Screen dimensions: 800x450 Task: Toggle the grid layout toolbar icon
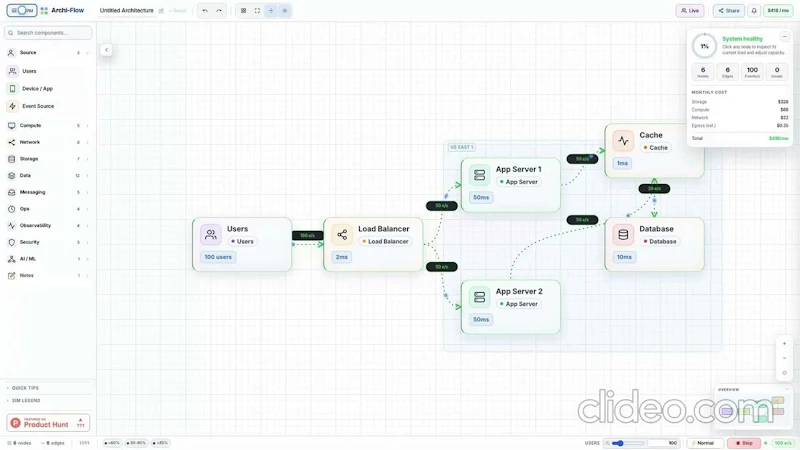coord(243,11)
